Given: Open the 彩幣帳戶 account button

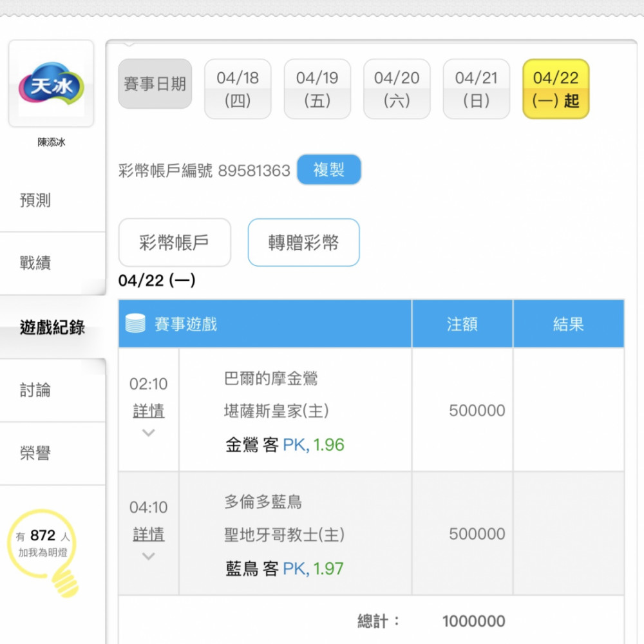Looking at the screenshot, I should (175, 243).
